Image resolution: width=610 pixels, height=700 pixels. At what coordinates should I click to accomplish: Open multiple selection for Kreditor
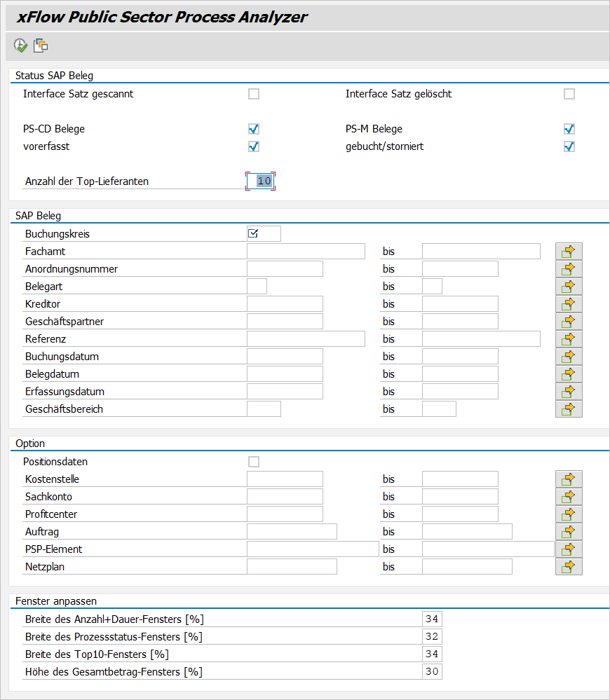click(x=569, y=303)
